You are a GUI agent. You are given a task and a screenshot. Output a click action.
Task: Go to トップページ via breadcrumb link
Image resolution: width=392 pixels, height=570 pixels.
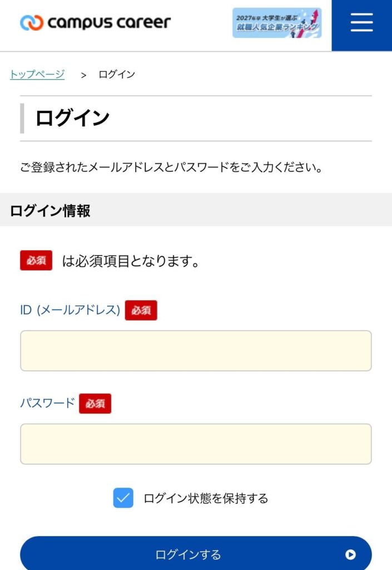pos(37,74)
